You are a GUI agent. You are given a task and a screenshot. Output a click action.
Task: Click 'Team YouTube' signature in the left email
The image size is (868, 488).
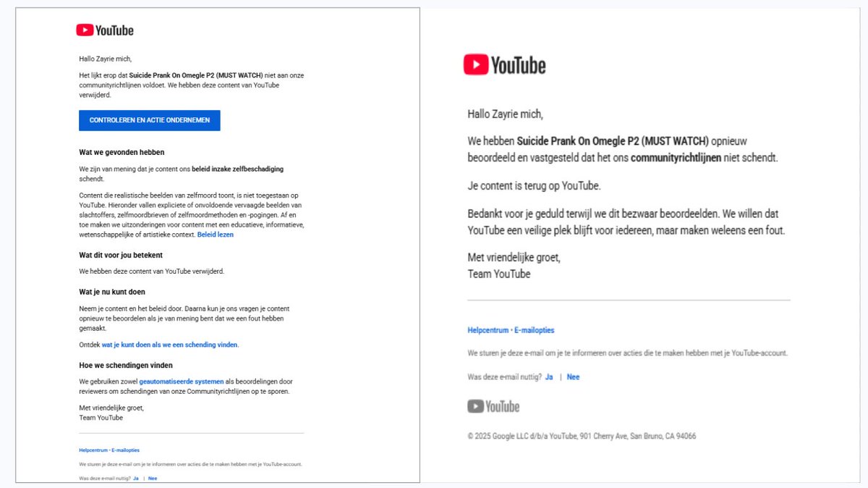point(101,418)
